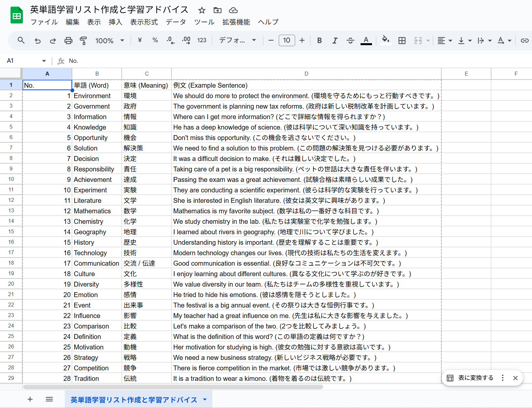Image resolution: width=532 pixels, height=408 pixels.
Task: Activate the paint format tool
Action: click(x=83, y=40)
